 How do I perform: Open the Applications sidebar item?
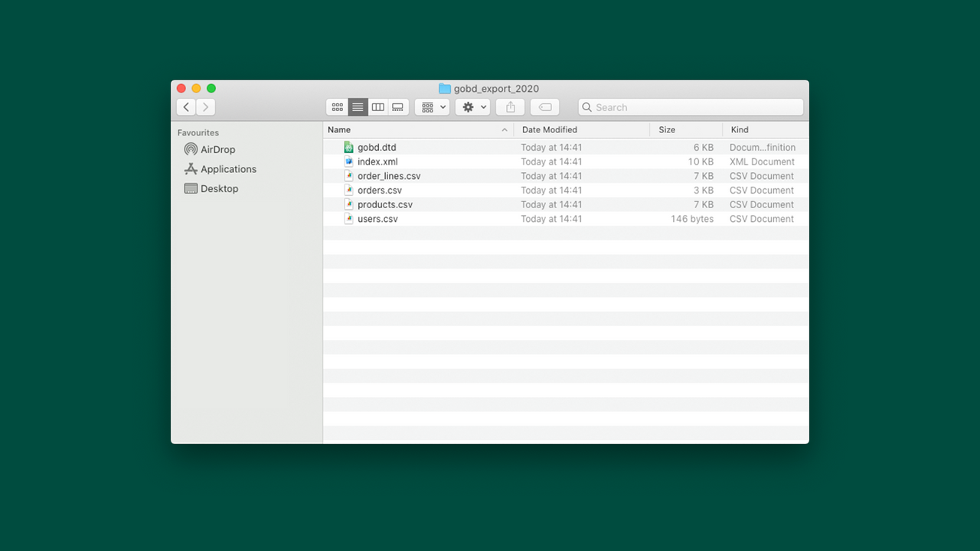point(228,169)
